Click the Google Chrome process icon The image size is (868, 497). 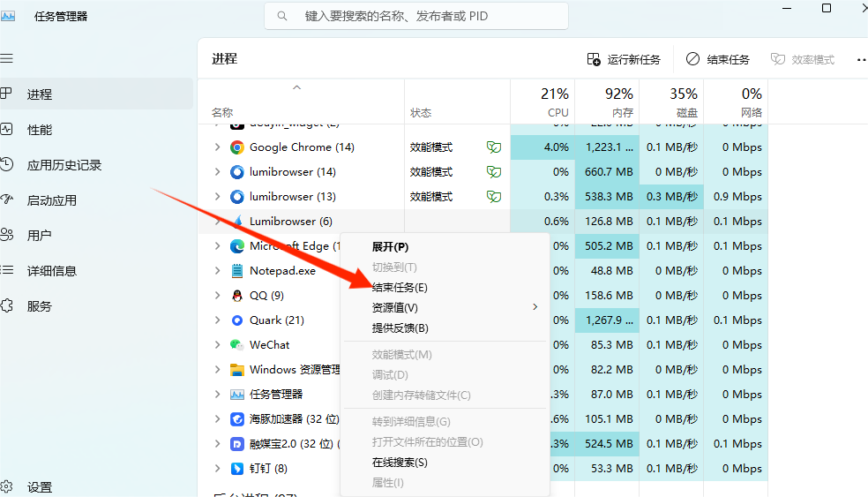click(237, 147)
